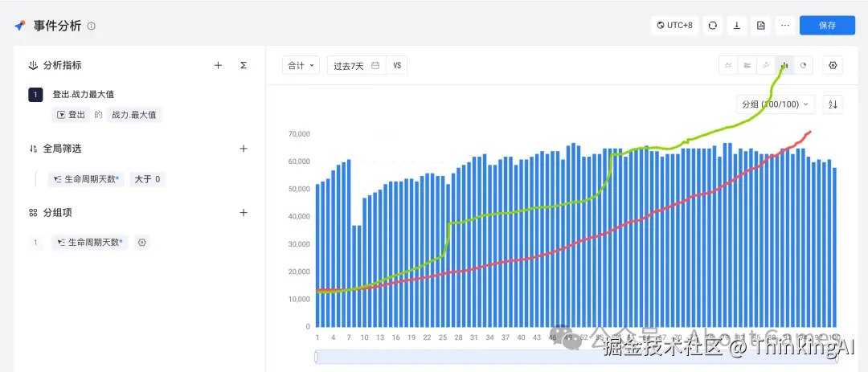Click the calendar icon in the date picker
Screen dimensions: 868x372
(x=375, y=65)
